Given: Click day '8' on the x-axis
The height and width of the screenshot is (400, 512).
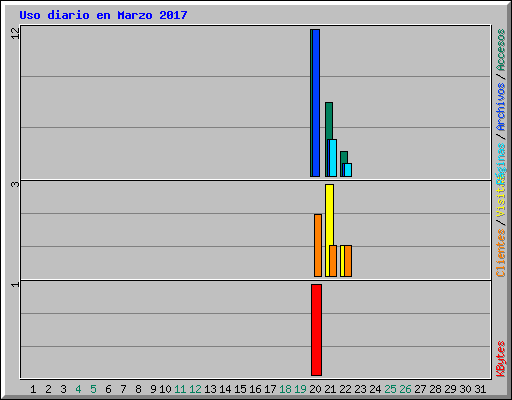Looking at the screenshot, I should [138, 389].
